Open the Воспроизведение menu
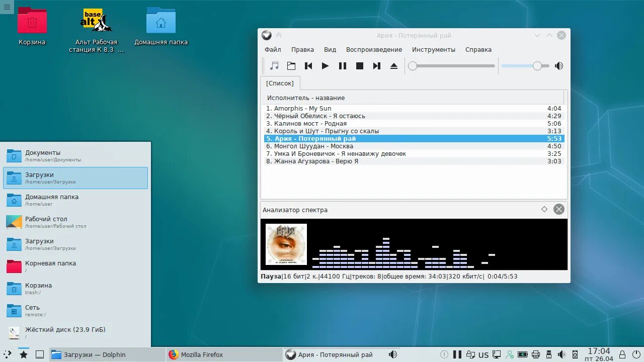 pos(374,50)
